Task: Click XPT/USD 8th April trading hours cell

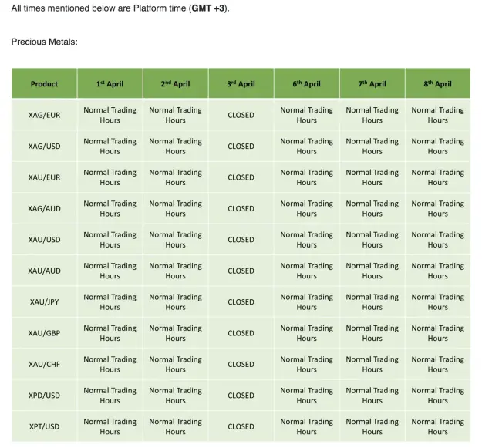Action: 438,426
